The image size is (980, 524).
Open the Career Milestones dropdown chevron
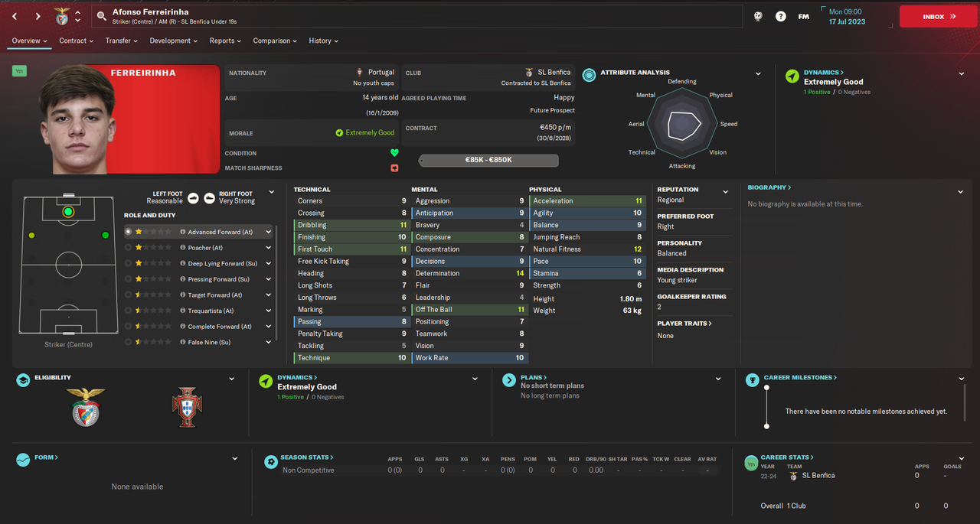click(x=962, y=379)
